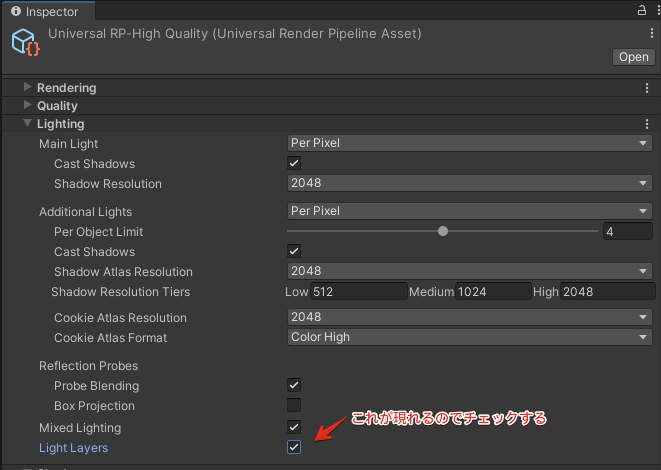The width and height of the screenshot is (661, 470).
Task: Click the Low shadow tier field 512
Action: (x=359, y=292)
